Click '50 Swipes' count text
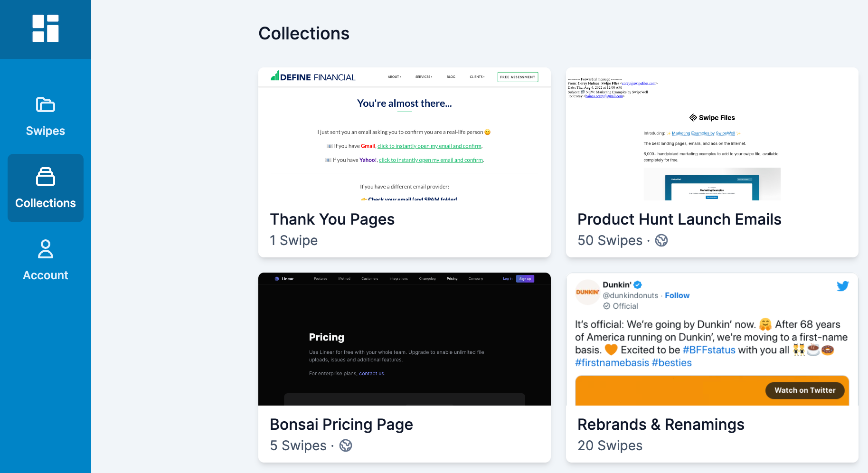Screen dimensions: 868x473 pos(610,240)
